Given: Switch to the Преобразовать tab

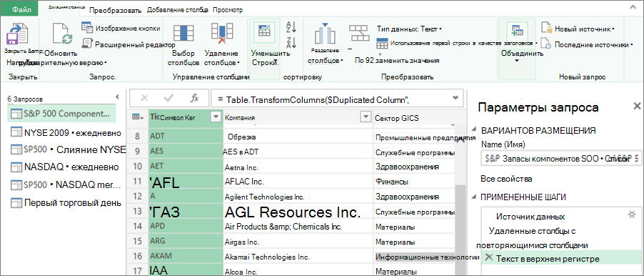Looking at the screenshot, I should click(116, 10).
